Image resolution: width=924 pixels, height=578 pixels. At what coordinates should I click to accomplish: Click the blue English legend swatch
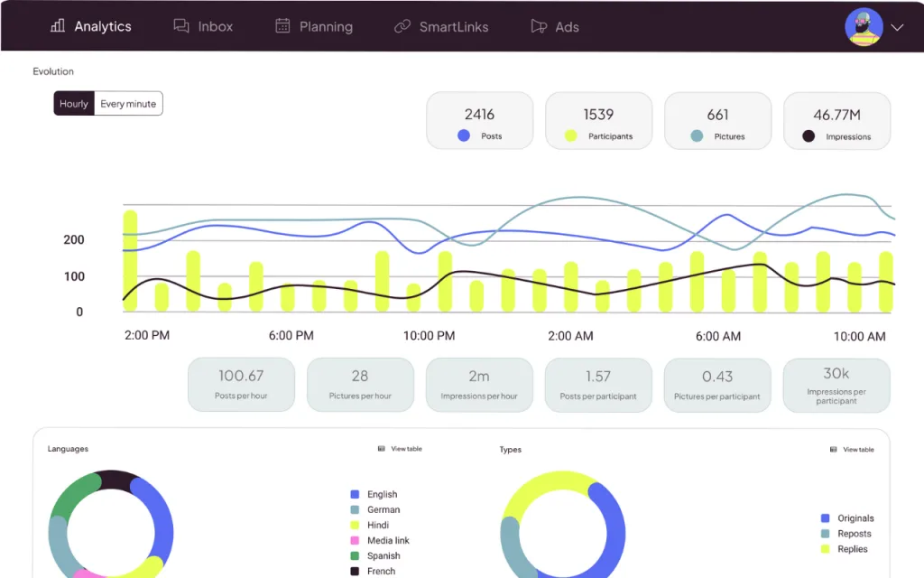[x=355, y=494]
